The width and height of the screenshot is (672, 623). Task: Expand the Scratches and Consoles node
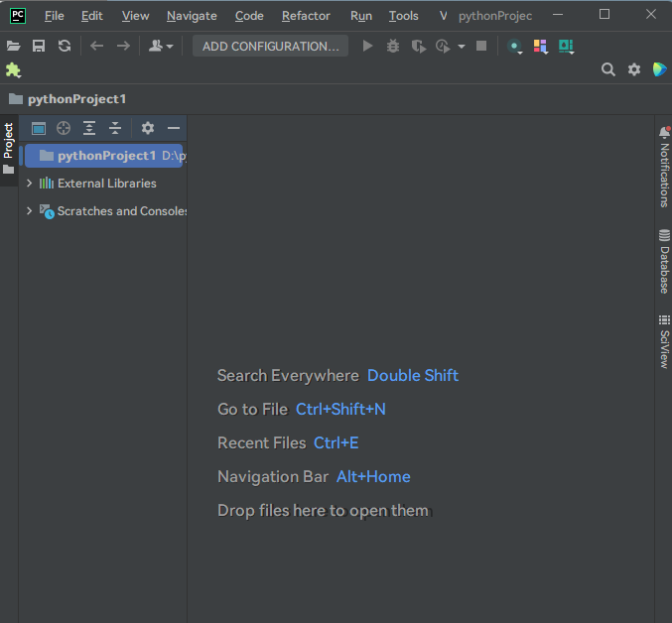click(x=30, y=211)
